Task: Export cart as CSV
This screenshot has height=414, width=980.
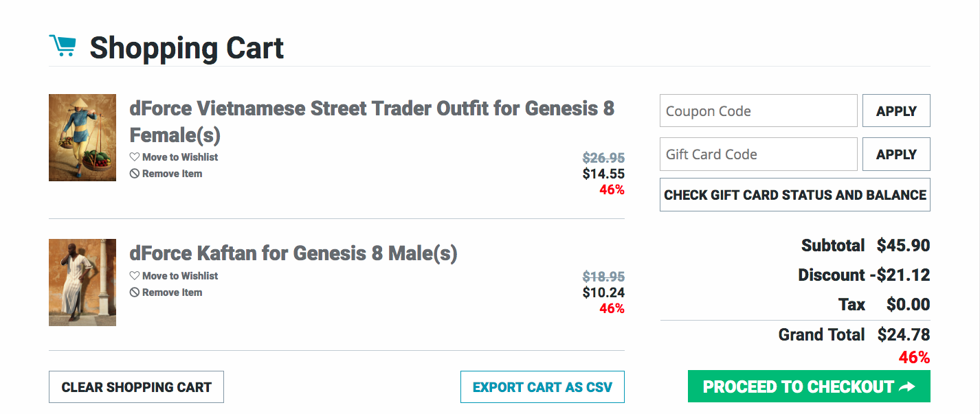Action: click(x=542, y=387)
